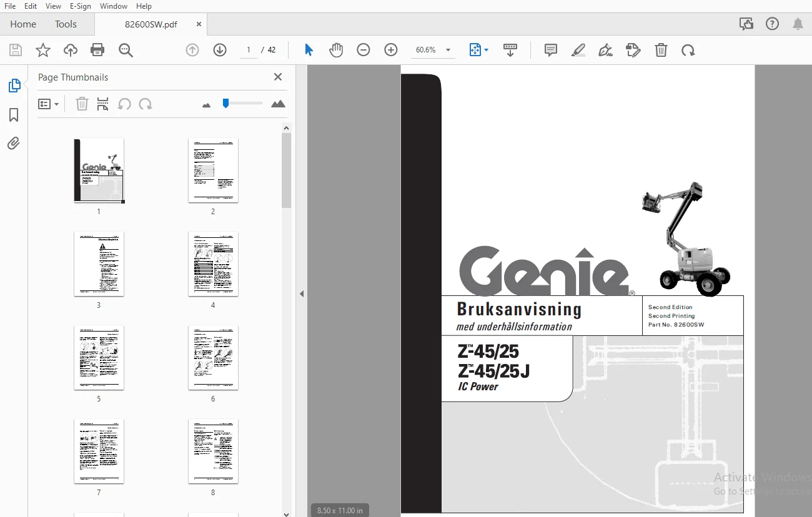This screenshot has height=517, width=812.
Task: Delete selected page in the thumbnails panel
Action: [x=82, y=104]
